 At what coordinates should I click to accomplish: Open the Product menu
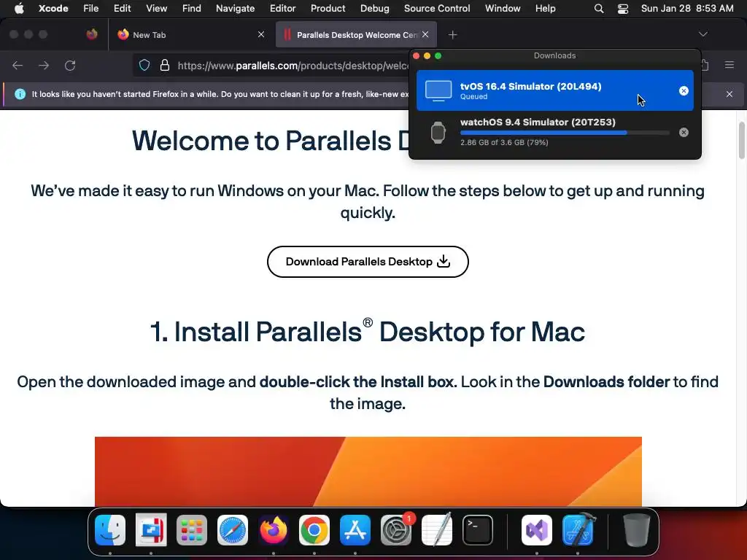(x=328, y=8)
